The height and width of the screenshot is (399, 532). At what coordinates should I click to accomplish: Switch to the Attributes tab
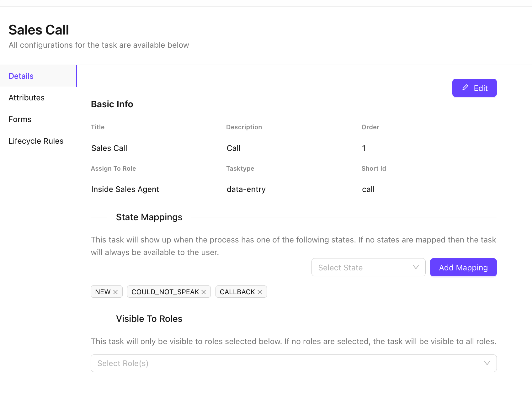click(27, 98)
